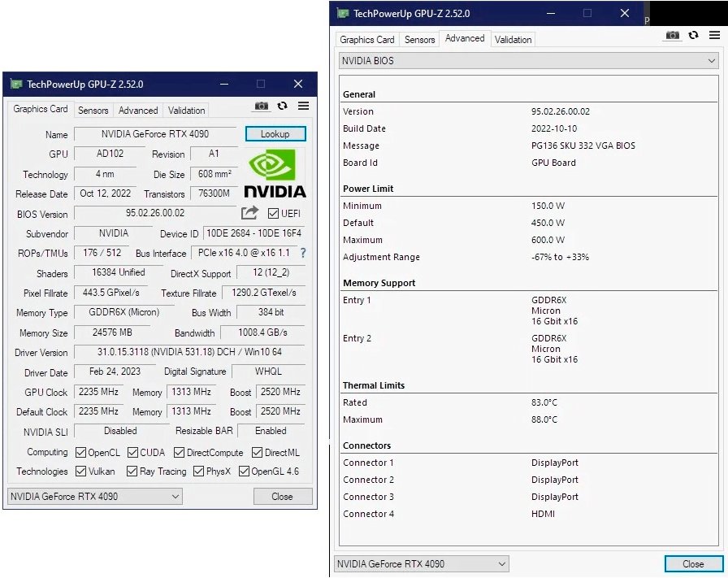Screen dimensions: 728x578
Task: Select Advanced tab in right window
Action: click(x=465, y=38)
